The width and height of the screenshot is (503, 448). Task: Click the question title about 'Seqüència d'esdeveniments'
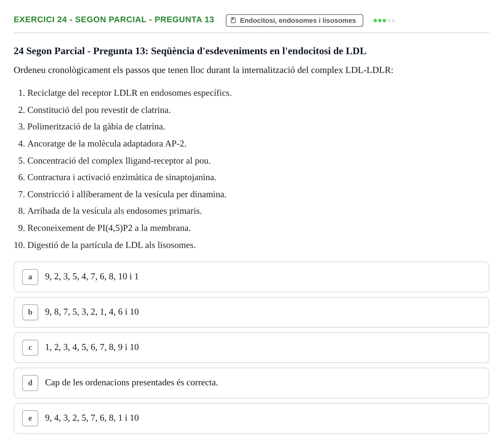(x=190, y=51)
